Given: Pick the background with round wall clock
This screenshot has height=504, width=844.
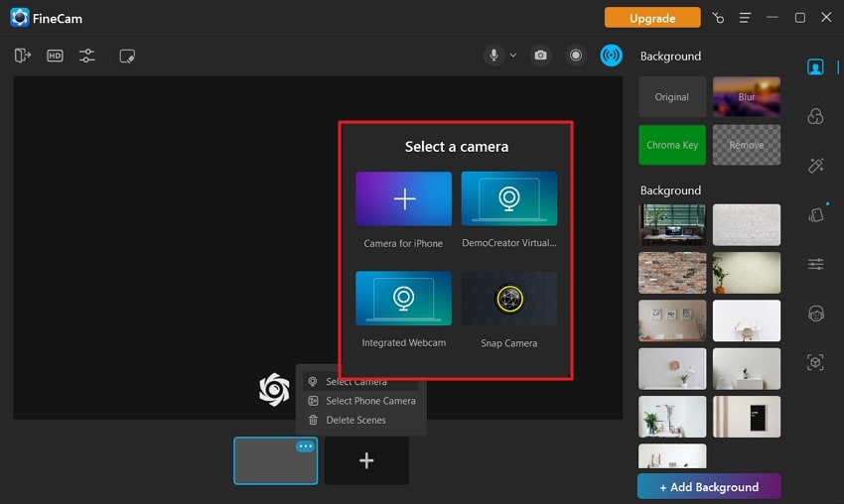Looking at the screenshot, I should 672,368.
